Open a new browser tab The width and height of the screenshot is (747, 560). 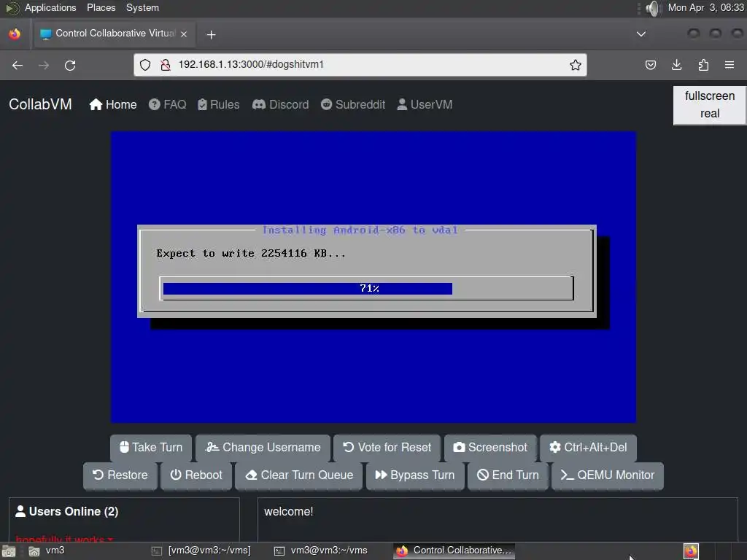[211, 34]
